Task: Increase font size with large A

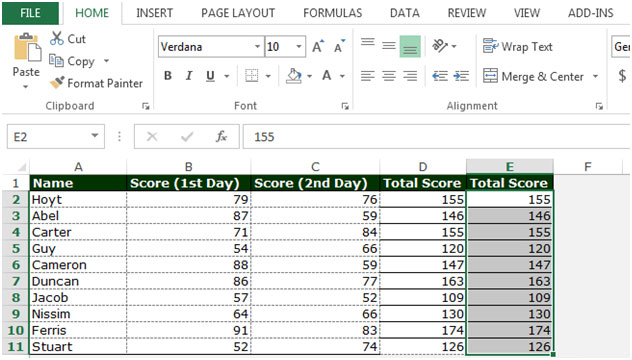Action: 318,47
